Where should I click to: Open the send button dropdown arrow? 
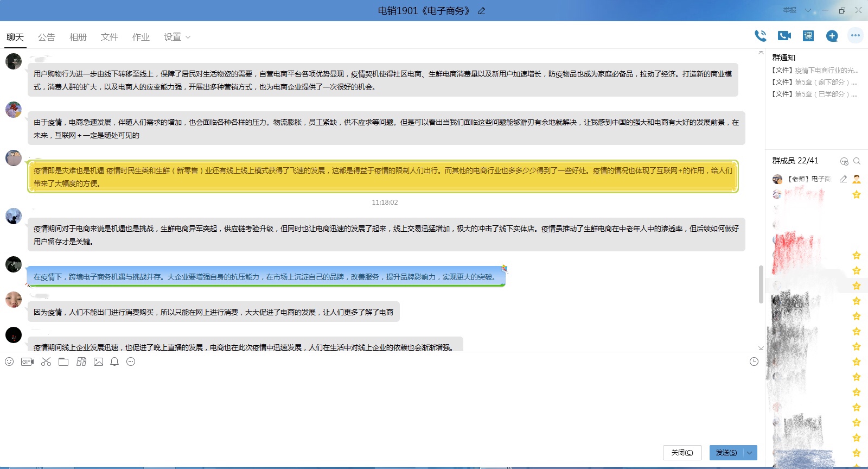(750, 453)
